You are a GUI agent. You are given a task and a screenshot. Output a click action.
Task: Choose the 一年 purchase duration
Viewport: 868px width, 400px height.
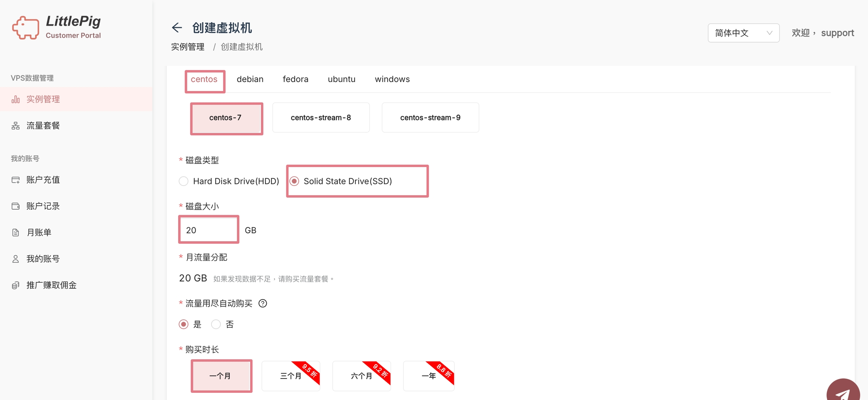click(428, 376)
